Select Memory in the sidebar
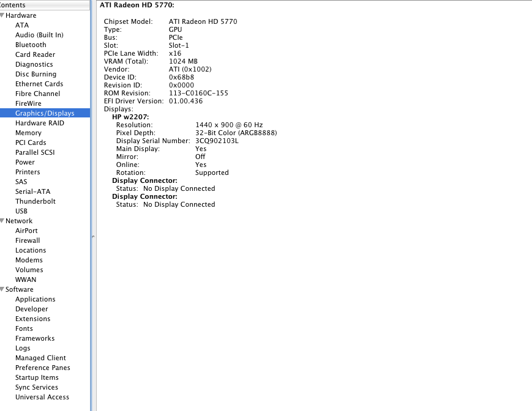 pos(29,133)
